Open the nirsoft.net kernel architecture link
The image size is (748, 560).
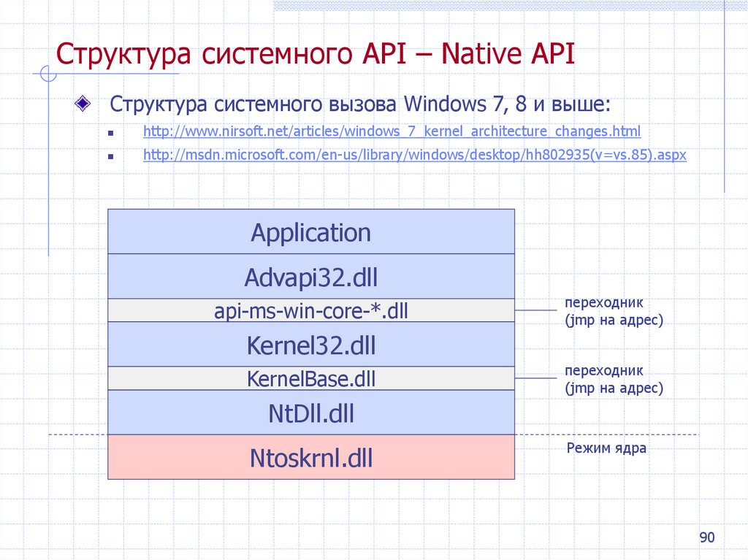392,131
